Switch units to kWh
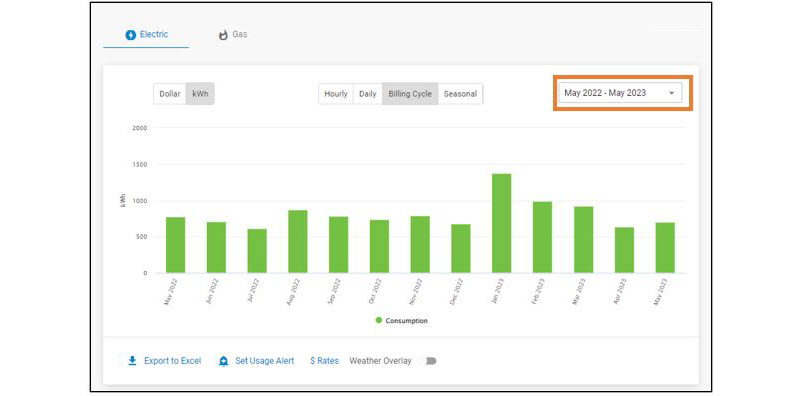Screen dimensions: 800x396 (200, 94)
